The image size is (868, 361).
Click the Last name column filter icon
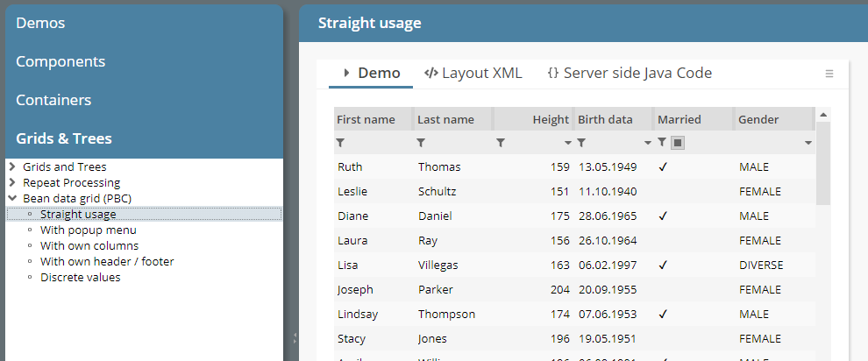coord(421,142)
